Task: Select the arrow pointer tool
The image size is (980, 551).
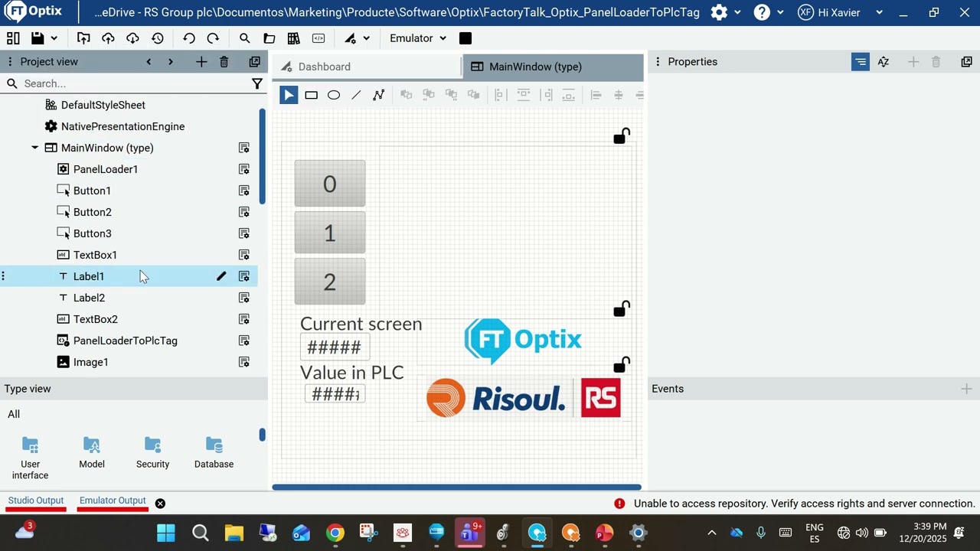Action: pos(289,95)
